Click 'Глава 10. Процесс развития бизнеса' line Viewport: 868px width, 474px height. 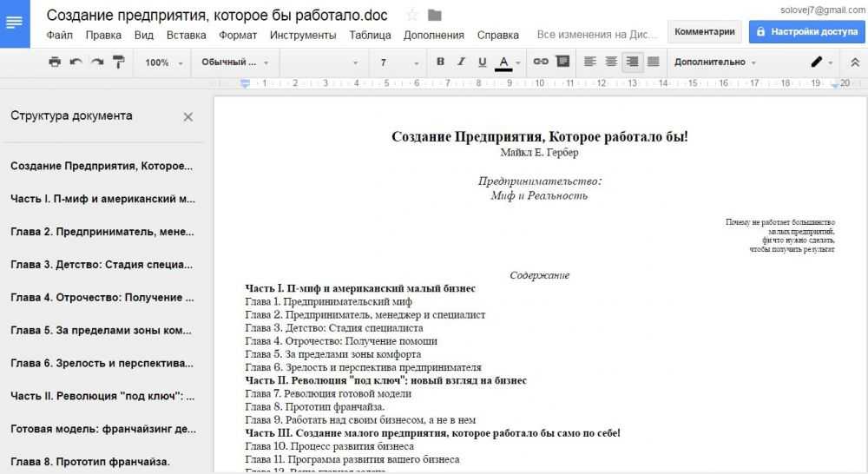pos(329,446)
